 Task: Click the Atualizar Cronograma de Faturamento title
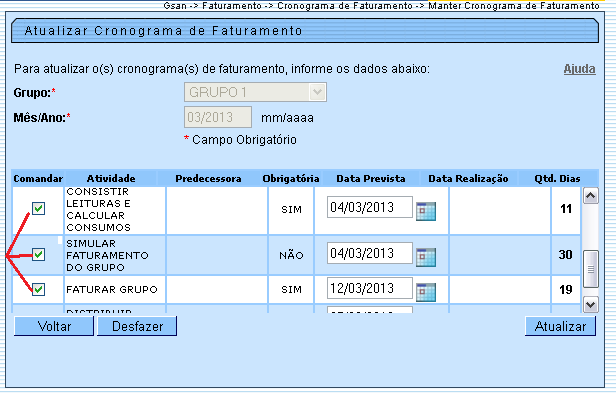click(x=163, y=31)
